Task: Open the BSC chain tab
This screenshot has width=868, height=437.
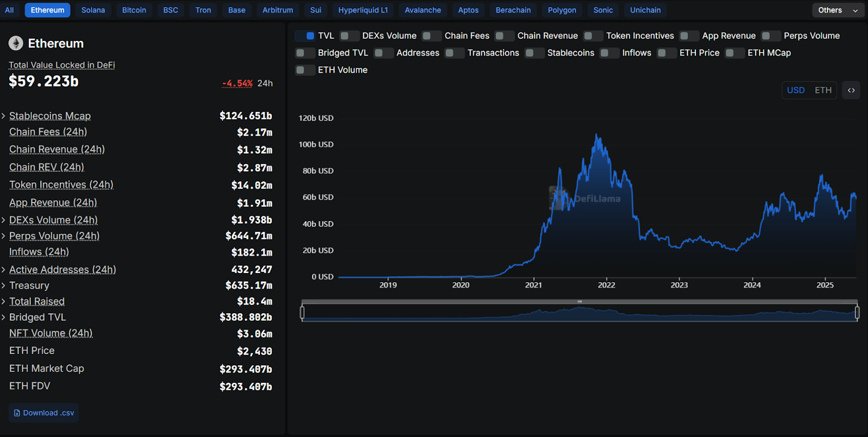Action: coord(171,10)
